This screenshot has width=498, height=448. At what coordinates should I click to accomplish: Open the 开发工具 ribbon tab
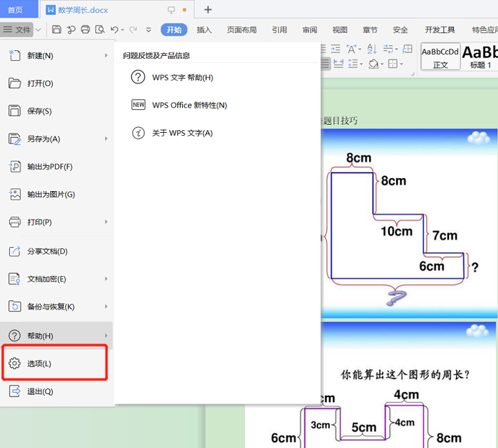(x=440, y=30)
